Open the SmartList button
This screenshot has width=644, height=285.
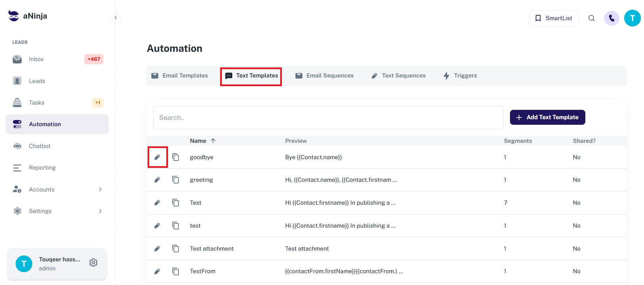(x=553, y=18)
